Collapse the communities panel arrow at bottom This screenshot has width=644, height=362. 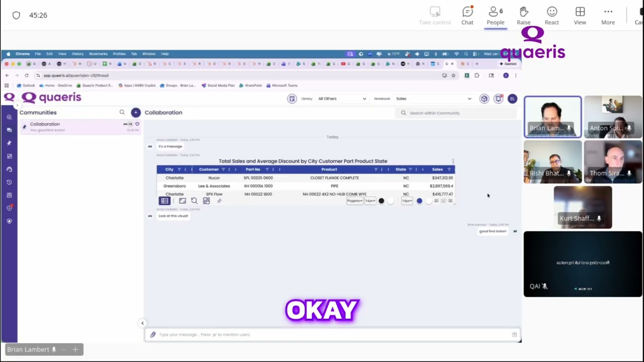(x=142, y=323)
